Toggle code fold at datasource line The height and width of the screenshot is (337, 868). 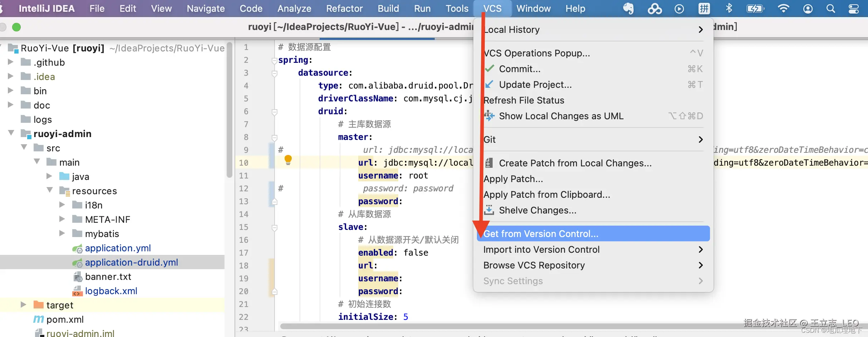click(275, 74)
